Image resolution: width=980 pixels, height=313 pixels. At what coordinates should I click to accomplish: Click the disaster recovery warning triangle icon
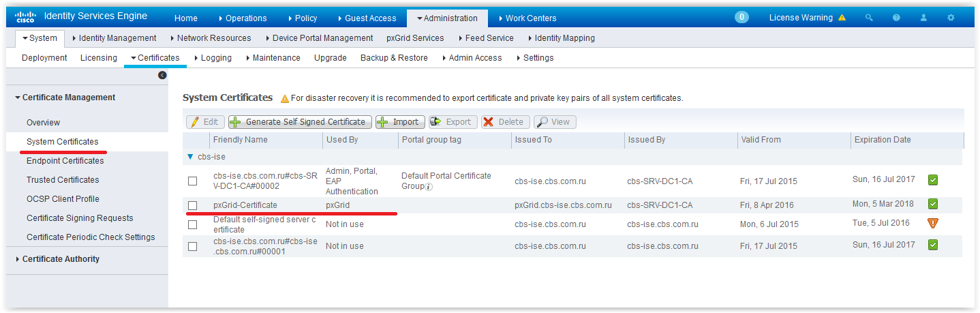tap(285, 98)
